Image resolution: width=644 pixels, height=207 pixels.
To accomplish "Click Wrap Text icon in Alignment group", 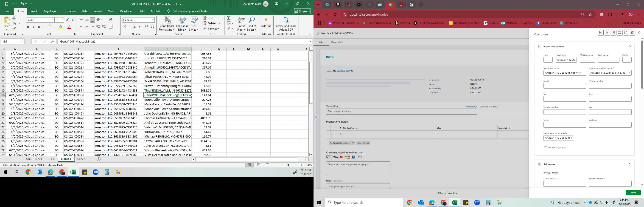I will click(111, 20).
